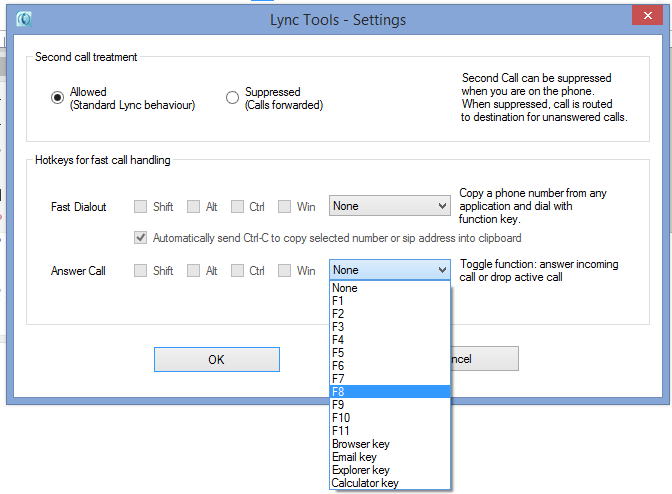Select the Suppressed calls forwarded option
Screen dimensions: 672x494
coord(233,98)
